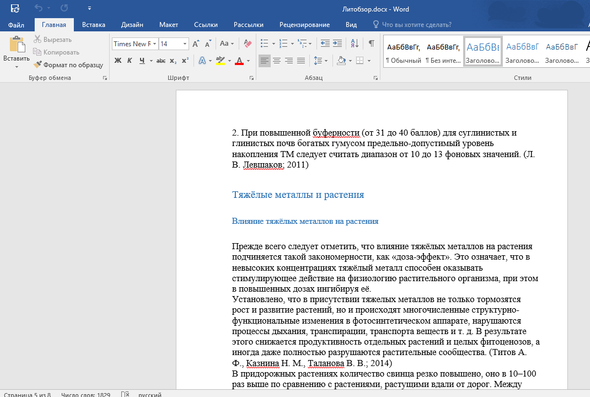The width and height of the screenshot is (590, 397).
Task: Open the Aa change case menu
Action: click(x=227, y=44)
